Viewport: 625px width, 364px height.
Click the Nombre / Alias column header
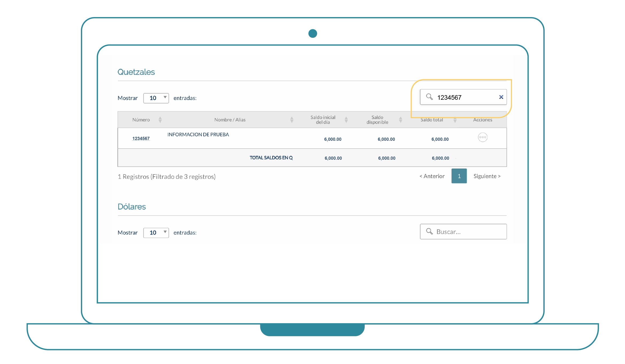[x=230, y=120]
